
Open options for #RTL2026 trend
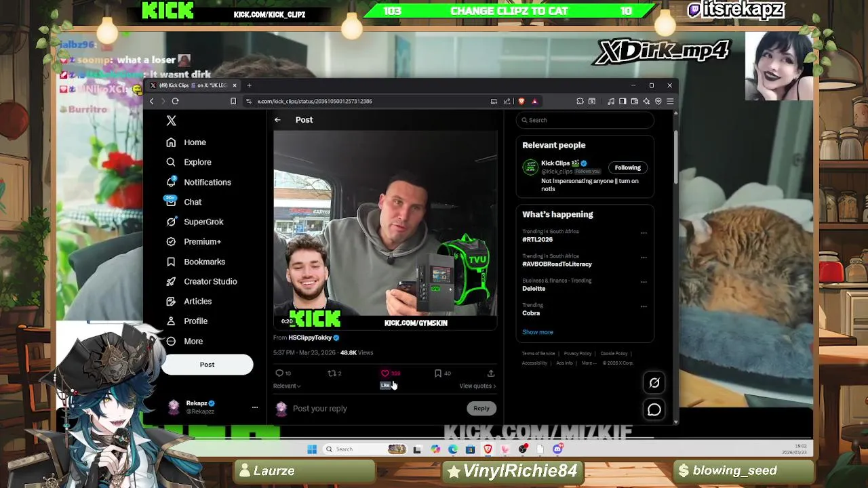tap(644, 233)
